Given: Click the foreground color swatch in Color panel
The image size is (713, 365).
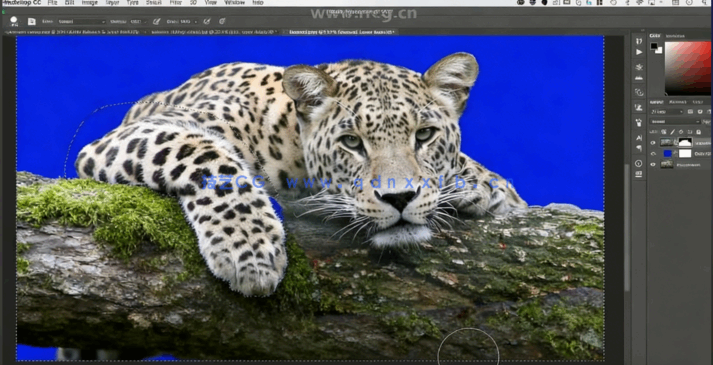Looking at the screenshot, I should (654, 46).
